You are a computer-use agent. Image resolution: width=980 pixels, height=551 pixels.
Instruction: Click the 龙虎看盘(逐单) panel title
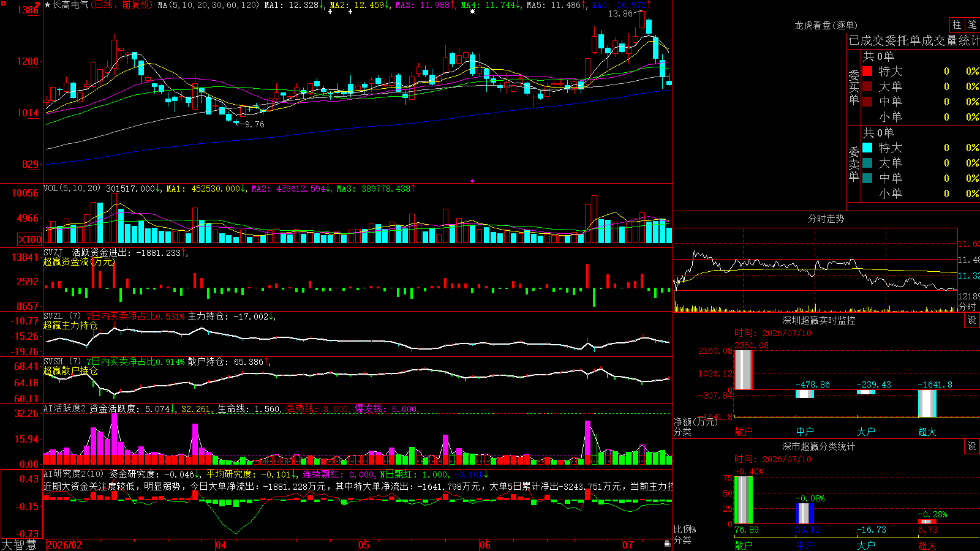coord(826,25)
